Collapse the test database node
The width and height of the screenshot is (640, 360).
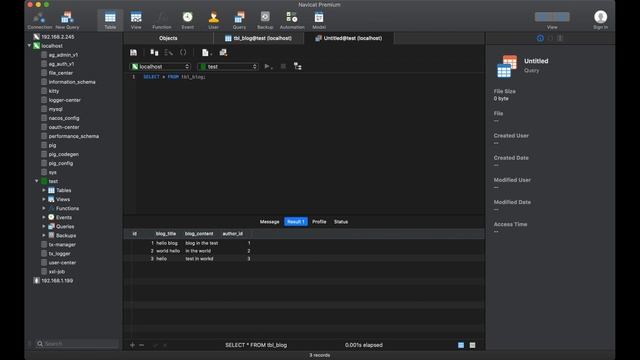coord(37,181)
